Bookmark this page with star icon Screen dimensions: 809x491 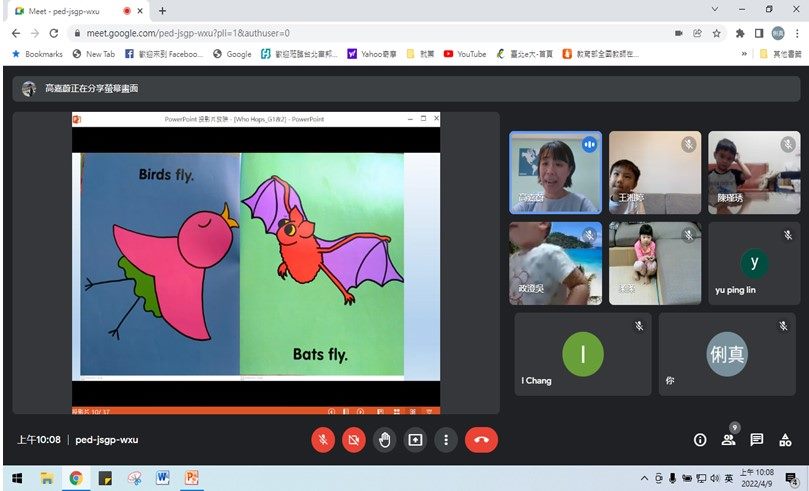tap(718, 32)
